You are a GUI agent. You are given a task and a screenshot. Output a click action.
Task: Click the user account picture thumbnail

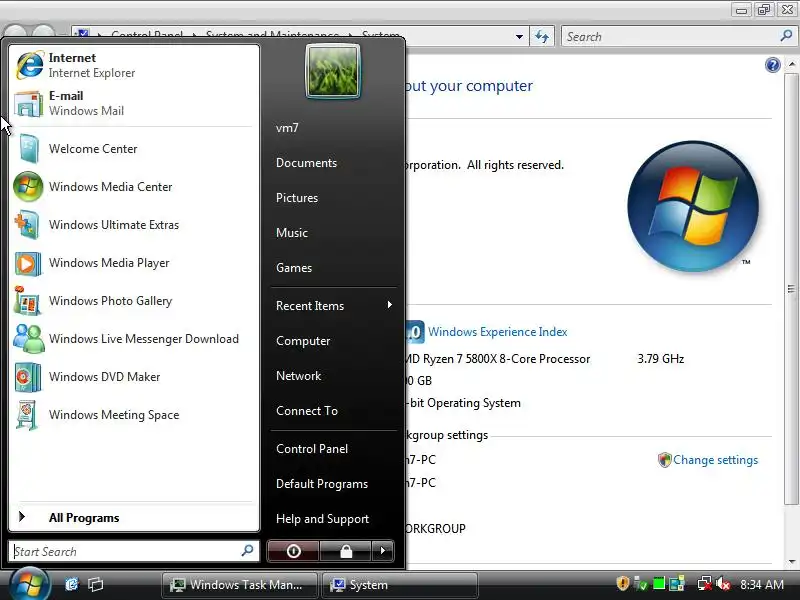click(x=333, y=71)
